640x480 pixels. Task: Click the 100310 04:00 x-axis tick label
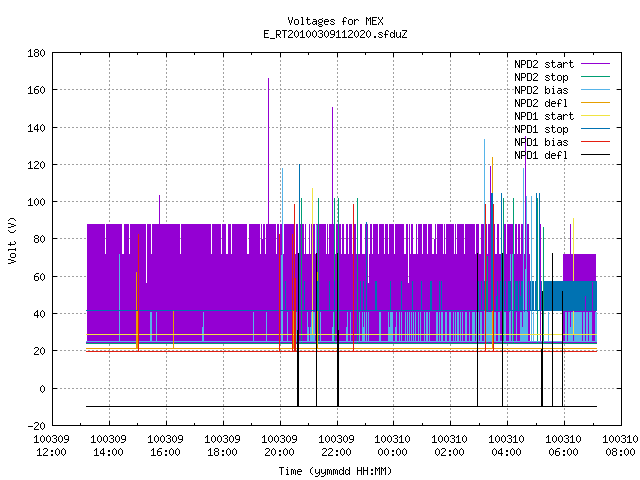507,446
